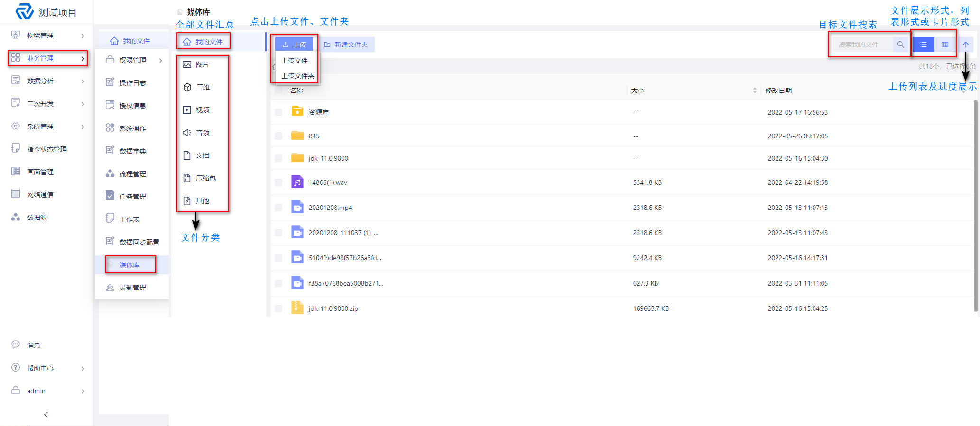Click the 845 folder icon
Image resolution: width=980 pixels, height=426 pixels.
(x=297, y=136)
